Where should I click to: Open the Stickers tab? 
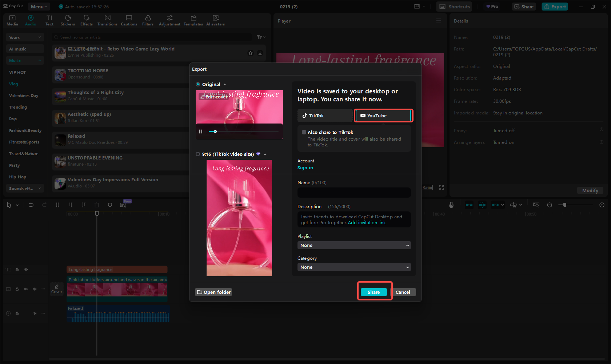68,20
